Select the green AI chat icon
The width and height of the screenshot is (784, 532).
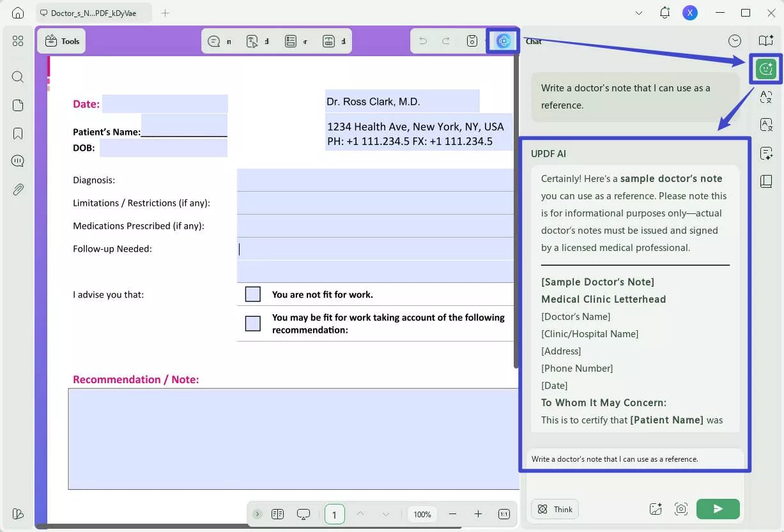pos(765,69)
